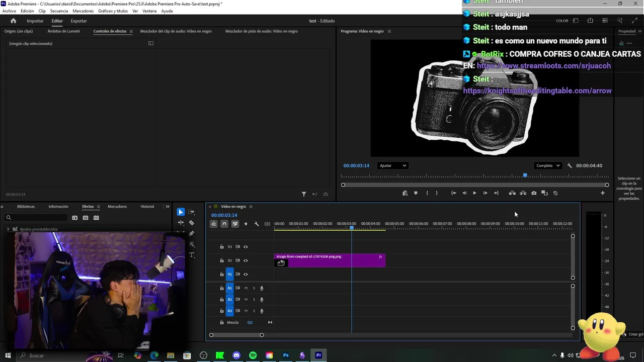
Task: Lock video track V3
Action: tap(222, 247)
